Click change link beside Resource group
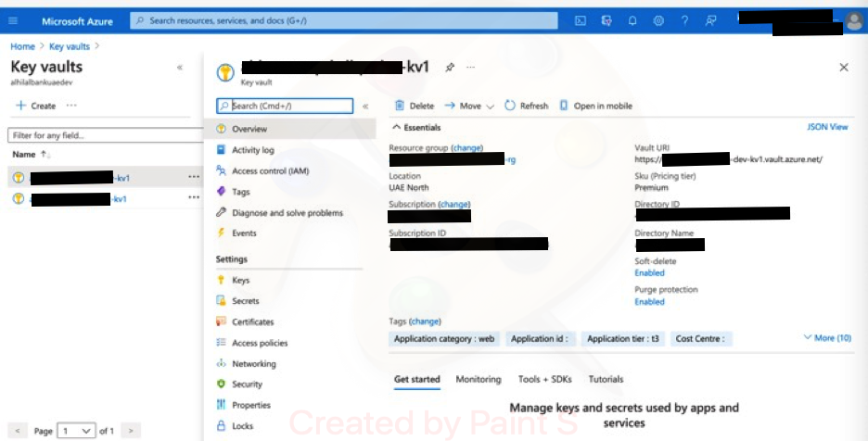The image size is (868, 441). click(x=467, y=147)
